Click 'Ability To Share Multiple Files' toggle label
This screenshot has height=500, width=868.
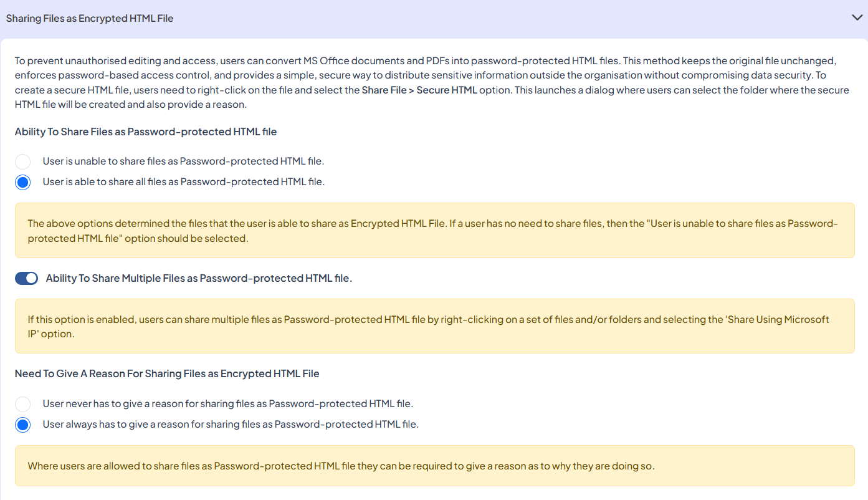tap(199, 279)
